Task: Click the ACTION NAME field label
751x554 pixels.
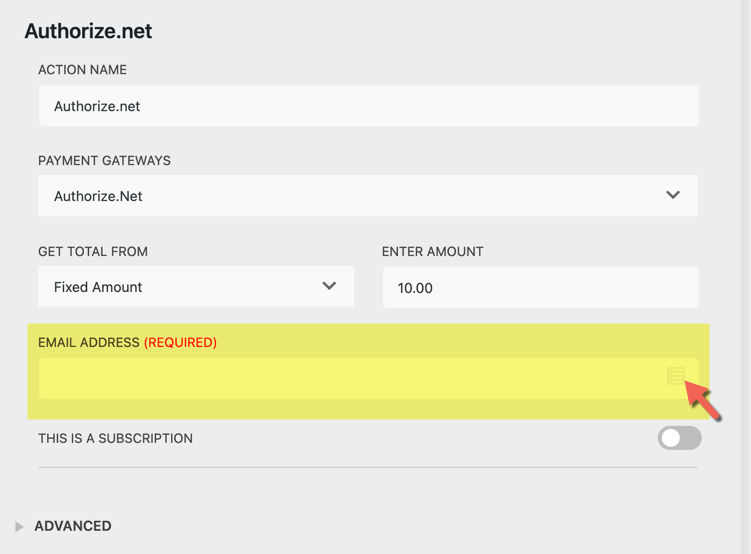Action: coord(82,70)
